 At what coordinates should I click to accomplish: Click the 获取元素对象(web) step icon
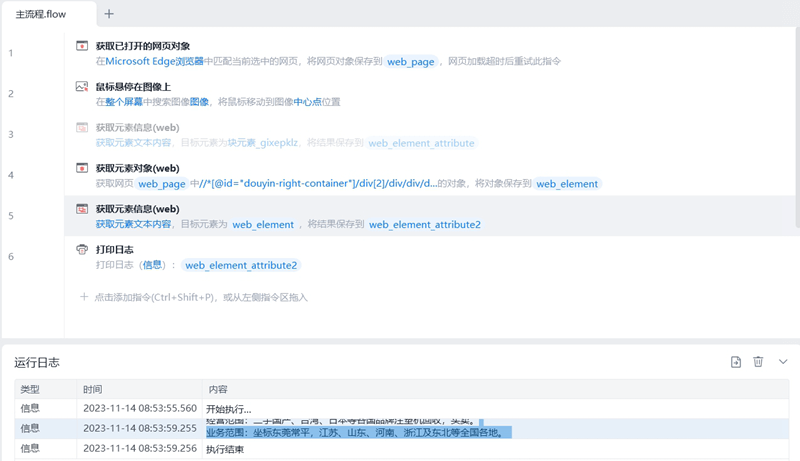point(82,168)
